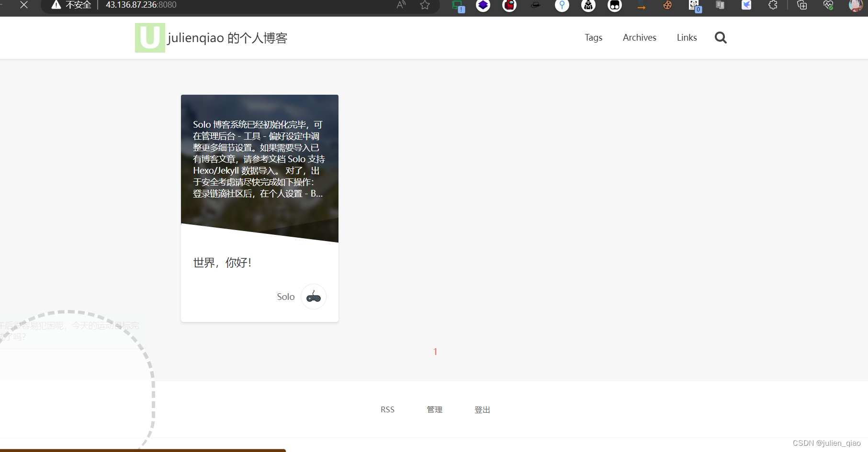The width and height of the screenshot is (868, 452).
Task: Open the 管理 admin link in footer
Action: pyautogui.click(x=435, y=409)
